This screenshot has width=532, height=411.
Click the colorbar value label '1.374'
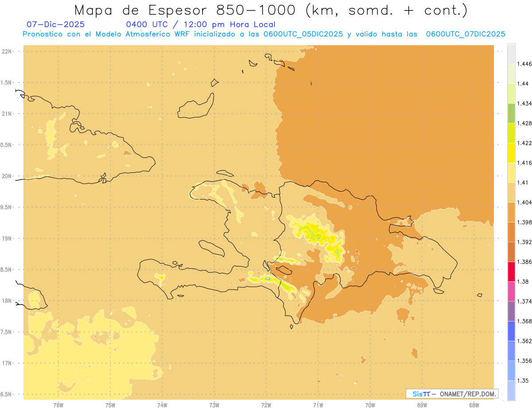click(x=525, y=301)
